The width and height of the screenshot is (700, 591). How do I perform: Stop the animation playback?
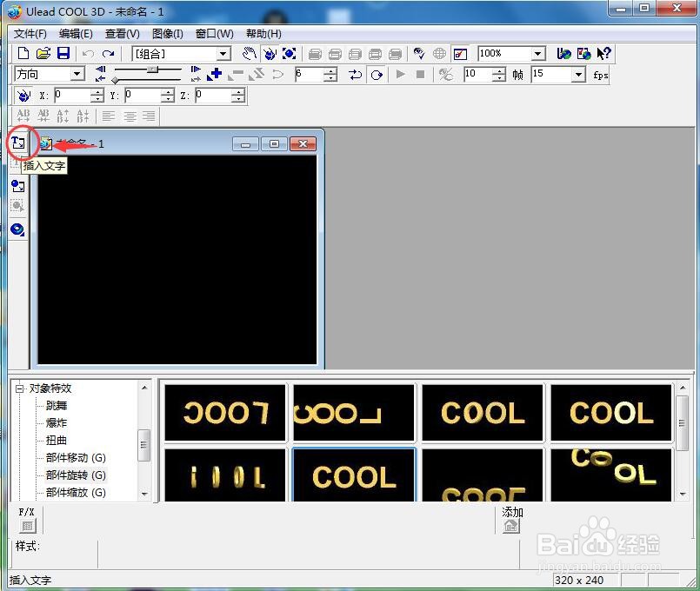coord(420,74)
